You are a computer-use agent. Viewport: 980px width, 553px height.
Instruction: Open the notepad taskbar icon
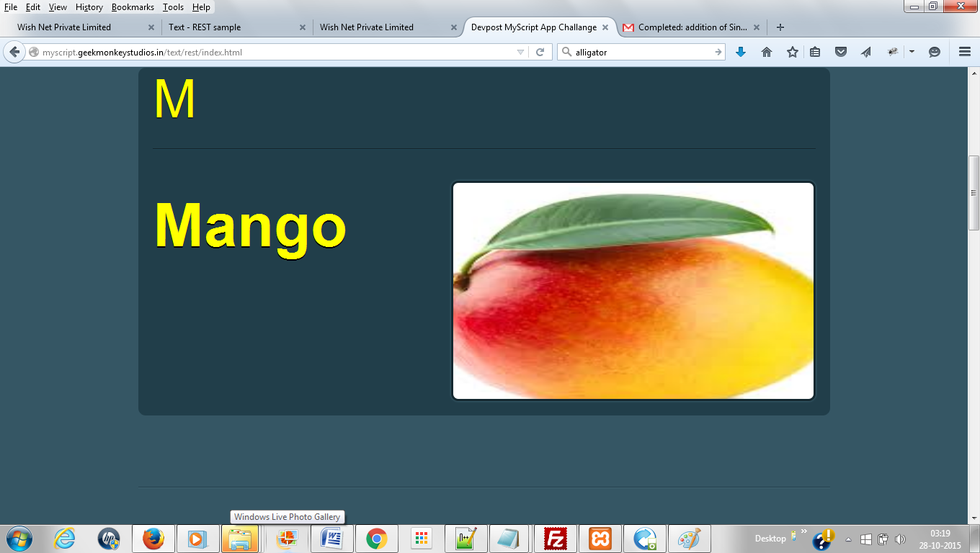510,539
